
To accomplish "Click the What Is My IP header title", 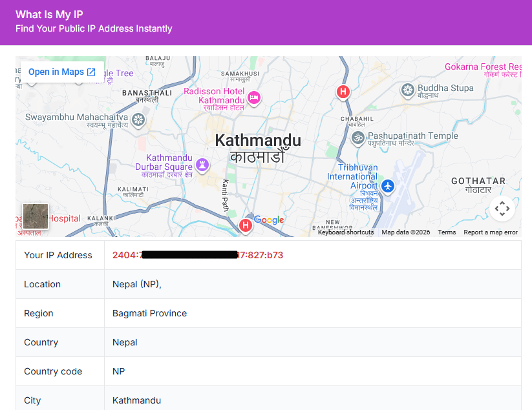I will tap(49, 14).
